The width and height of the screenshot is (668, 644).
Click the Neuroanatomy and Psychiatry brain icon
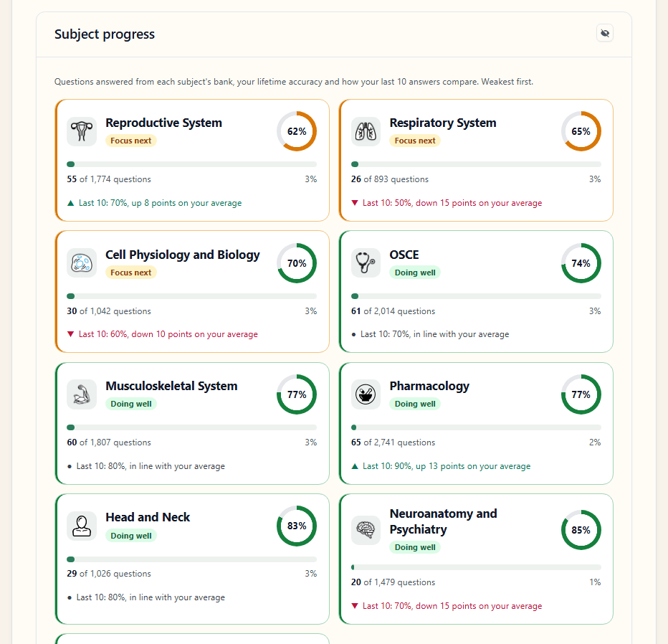(x=366, y=530)
